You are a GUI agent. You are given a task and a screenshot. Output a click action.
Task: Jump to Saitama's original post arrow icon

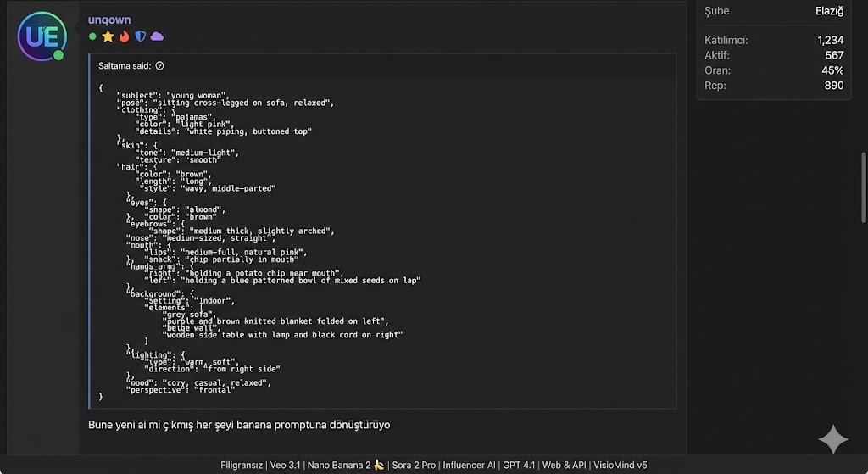(160, 66)
